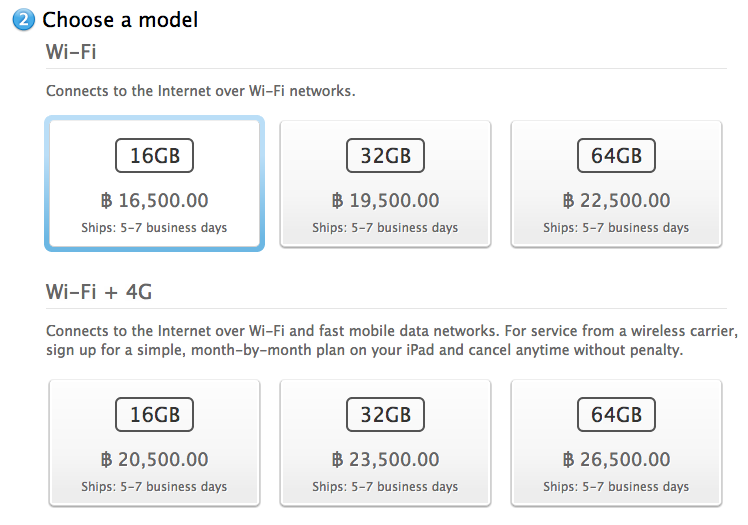Click the 32GB capacity badge under Wi-Fi
Screen dimensions: 748x525
point(385,156)
